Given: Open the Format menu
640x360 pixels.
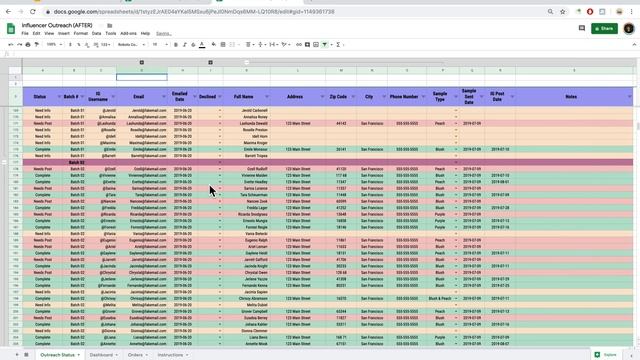Looking at the screenshot, I should [80, 33].
